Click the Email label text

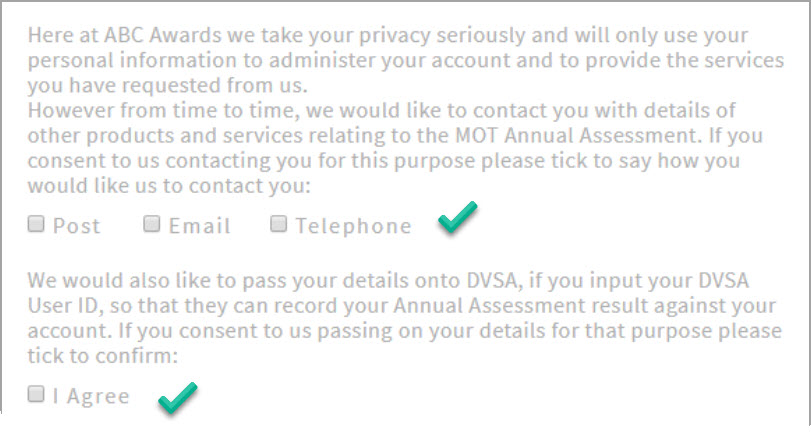200,226
